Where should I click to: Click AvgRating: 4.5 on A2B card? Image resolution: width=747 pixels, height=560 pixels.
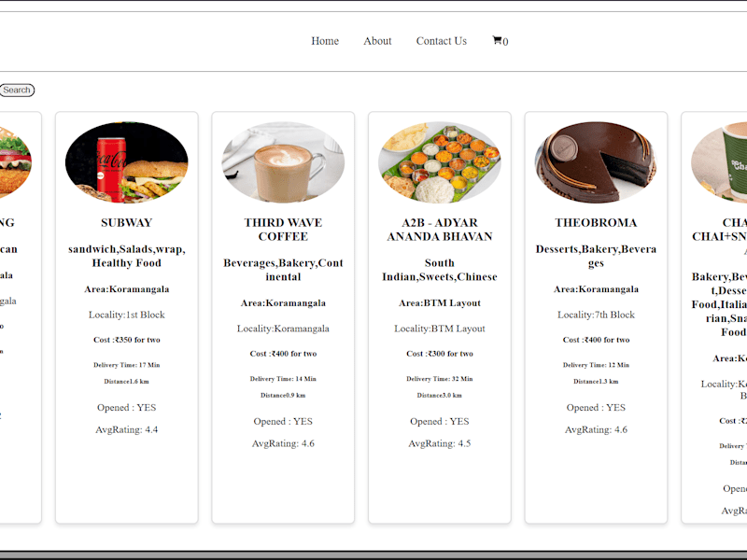click(440, 443)
